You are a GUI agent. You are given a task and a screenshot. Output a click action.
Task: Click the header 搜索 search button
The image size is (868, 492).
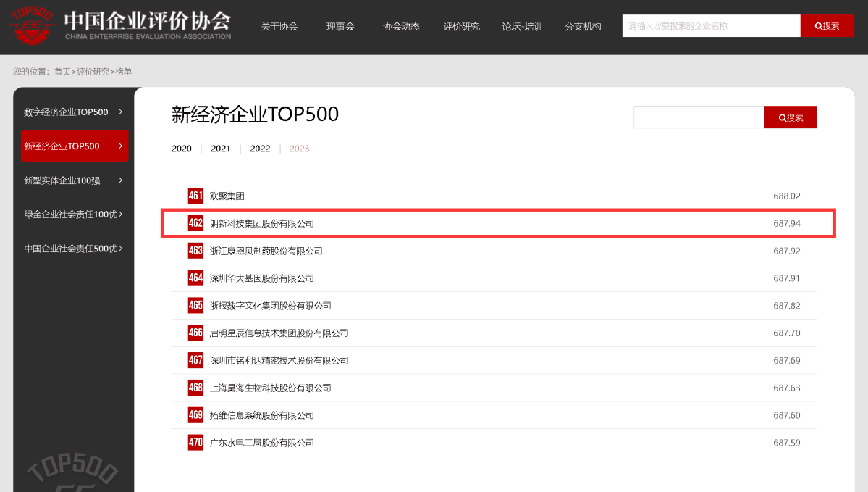827,26
